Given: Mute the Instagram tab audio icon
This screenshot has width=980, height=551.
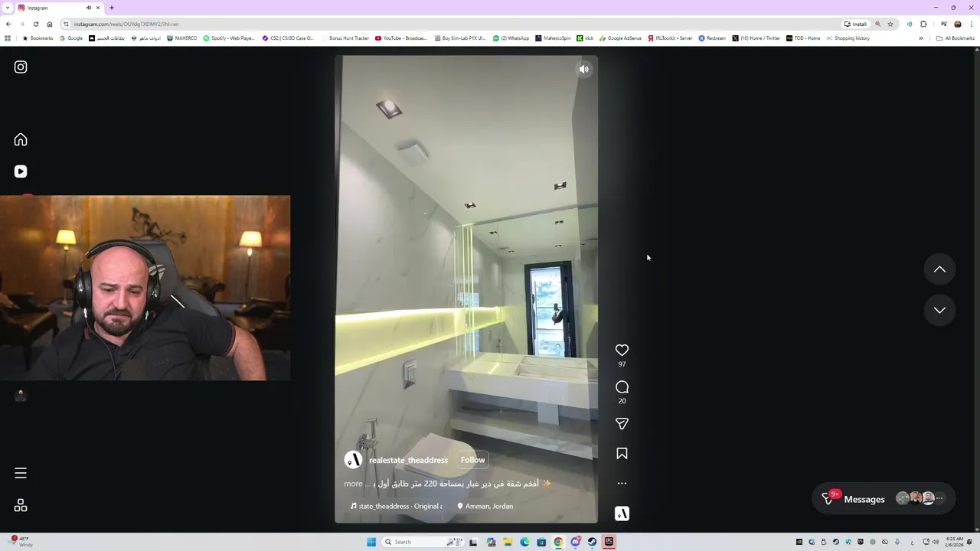Looking at the screenshot, I should (x=88, y=8).
